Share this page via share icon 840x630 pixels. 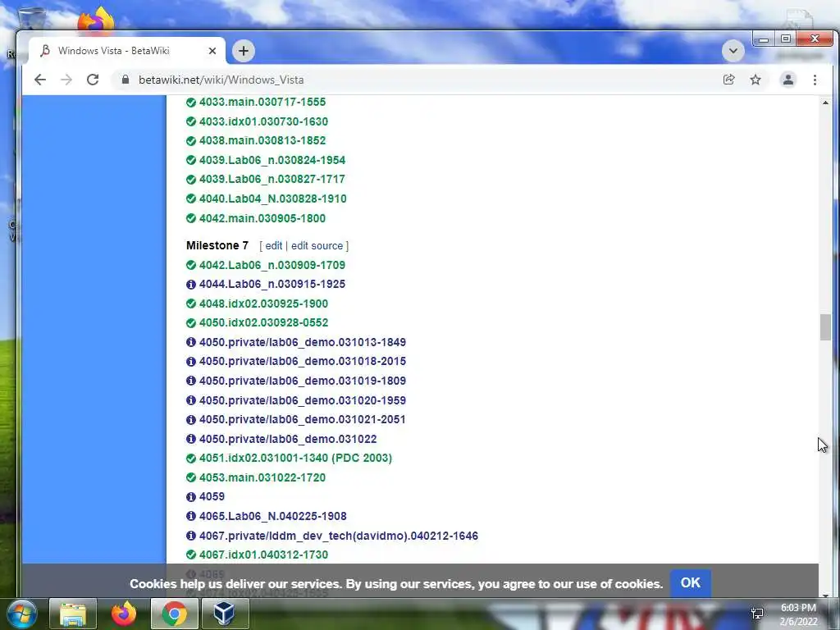(728, 80)
